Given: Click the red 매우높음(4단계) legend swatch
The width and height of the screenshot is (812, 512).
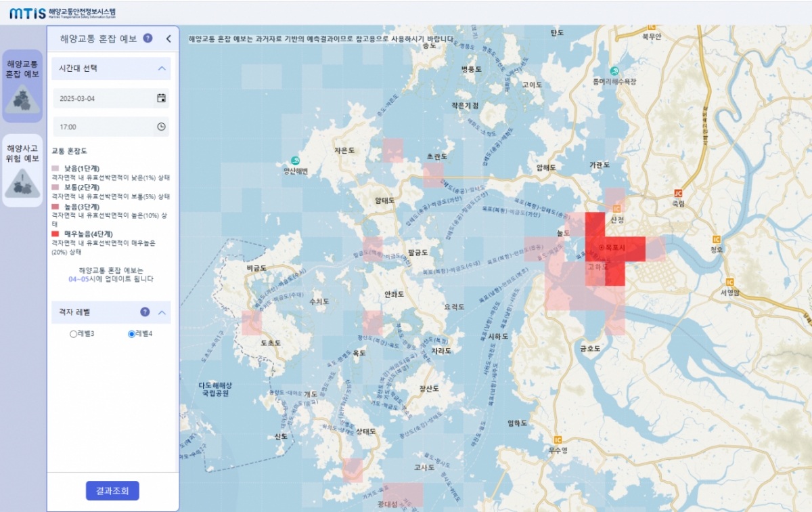Looking at the screenshot, I should point(56,233).
